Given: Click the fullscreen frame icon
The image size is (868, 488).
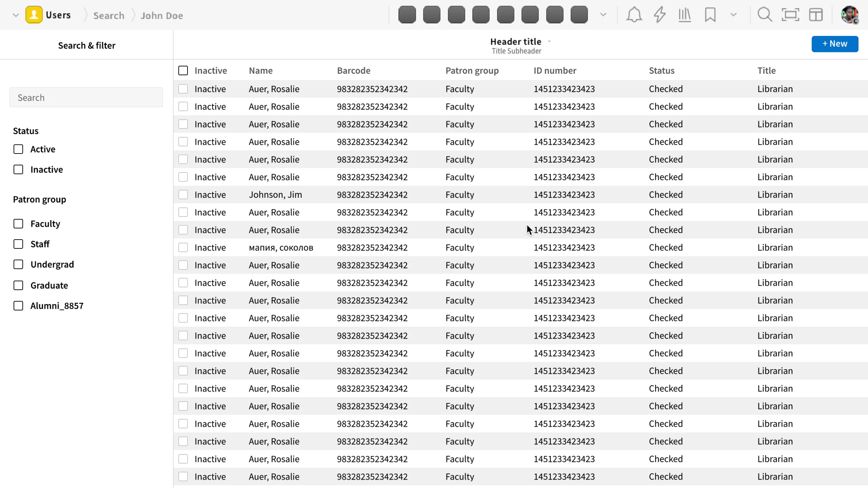Looking at the screenshot, I should pyautogui.click(x=790, y=15).
